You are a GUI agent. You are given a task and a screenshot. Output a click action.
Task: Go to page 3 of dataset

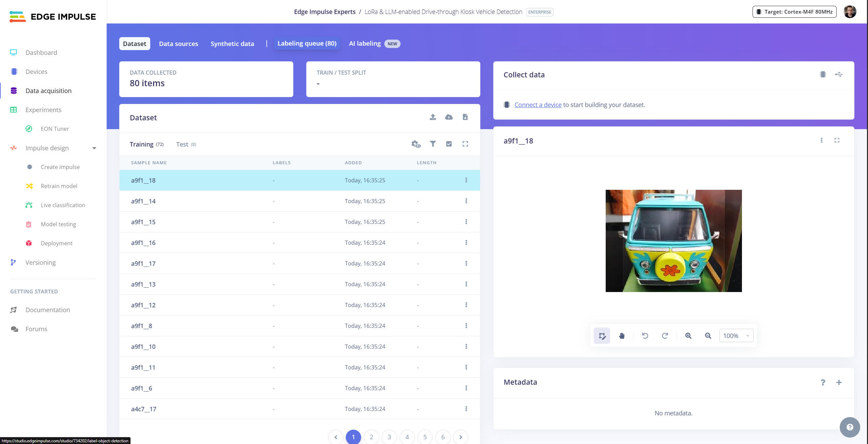point(389,437)
